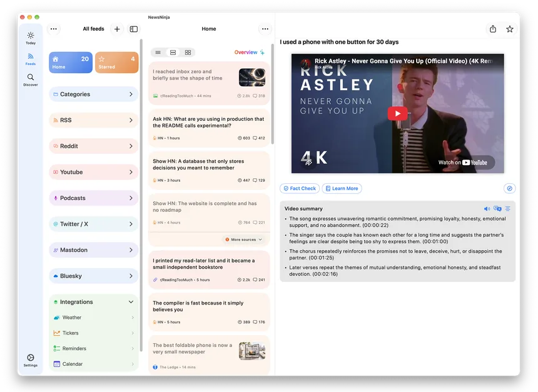Open 'A database that only stores decisions' post
This screenshot has width=538, height=392.
pyautogui.click(x=209, y=171)
